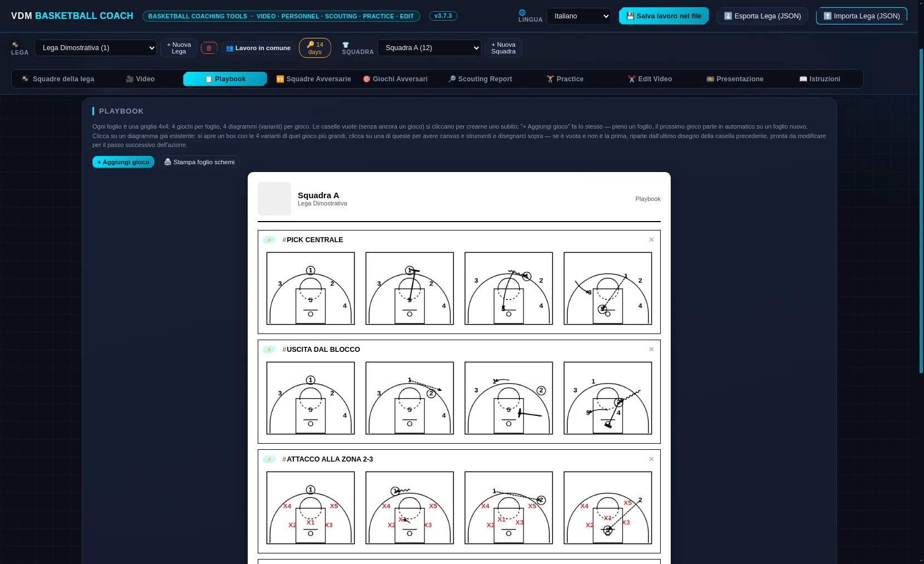
Task: Go to Squadre Avversarie tab
Action: (313, 79)
